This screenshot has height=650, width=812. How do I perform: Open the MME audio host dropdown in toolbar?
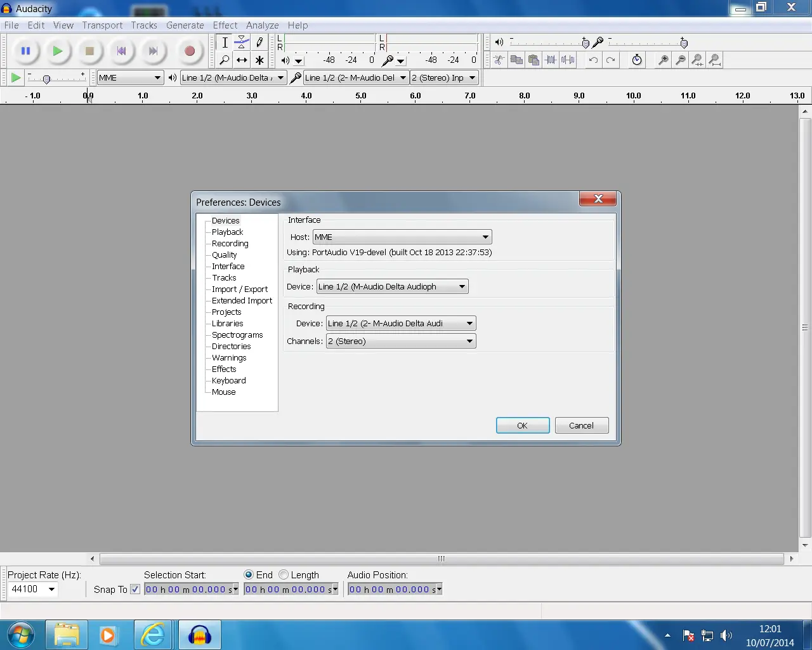pyautogui.click(x=130, y=77)
